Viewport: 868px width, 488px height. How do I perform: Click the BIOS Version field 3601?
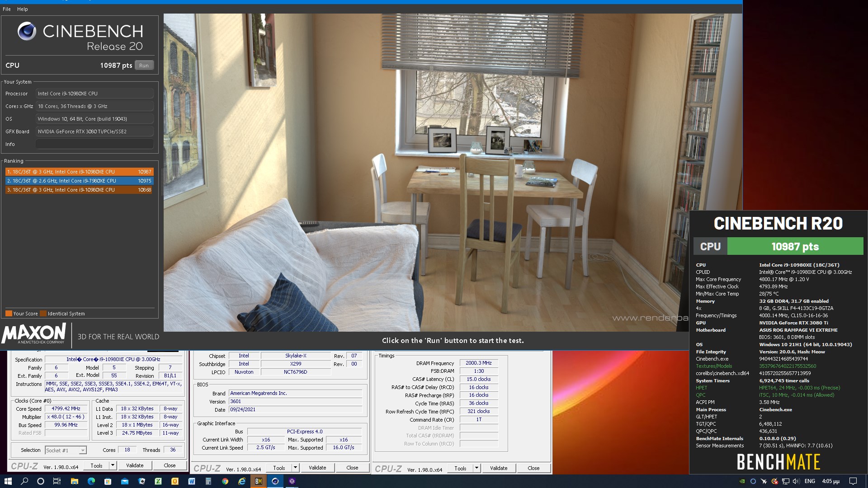(x=296, y=402)
